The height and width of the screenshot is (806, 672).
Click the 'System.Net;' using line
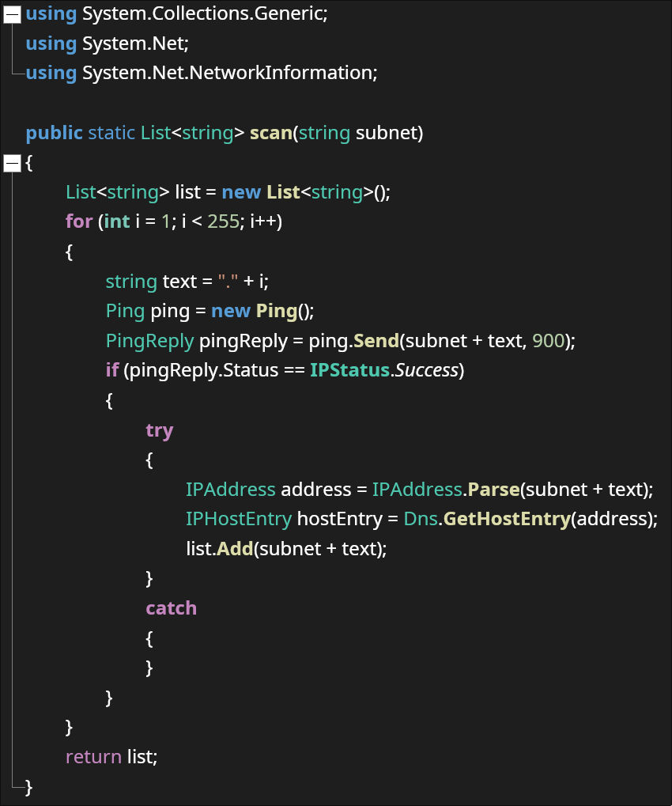[107, 44]
